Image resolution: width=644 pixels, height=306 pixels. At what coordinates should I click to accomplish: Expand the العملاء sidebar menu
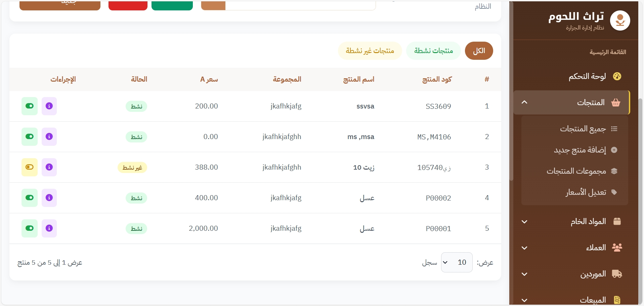coord(524,248)
